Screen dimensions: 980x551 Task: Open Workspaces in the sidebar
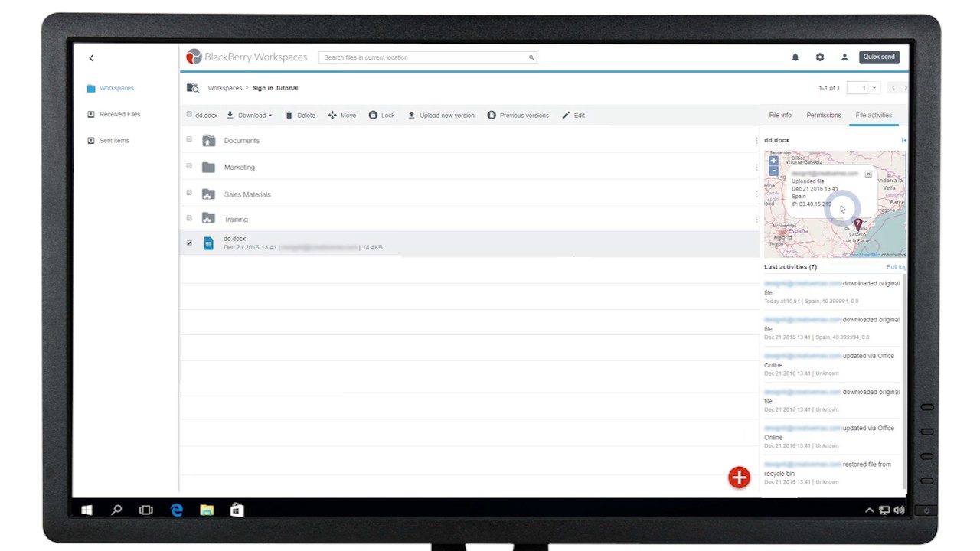(x=110, y=88)
